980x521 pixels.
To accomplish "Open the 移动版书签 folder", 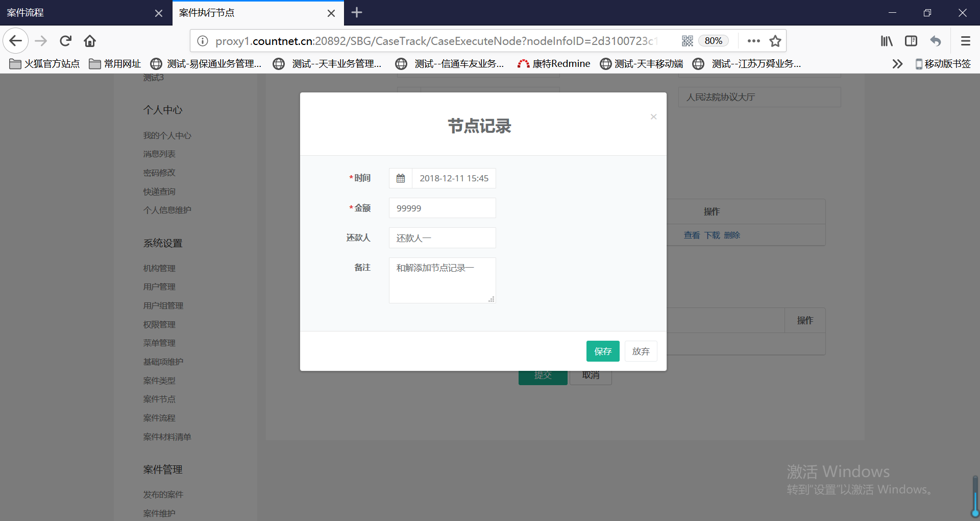I will (x=943, y=64).
